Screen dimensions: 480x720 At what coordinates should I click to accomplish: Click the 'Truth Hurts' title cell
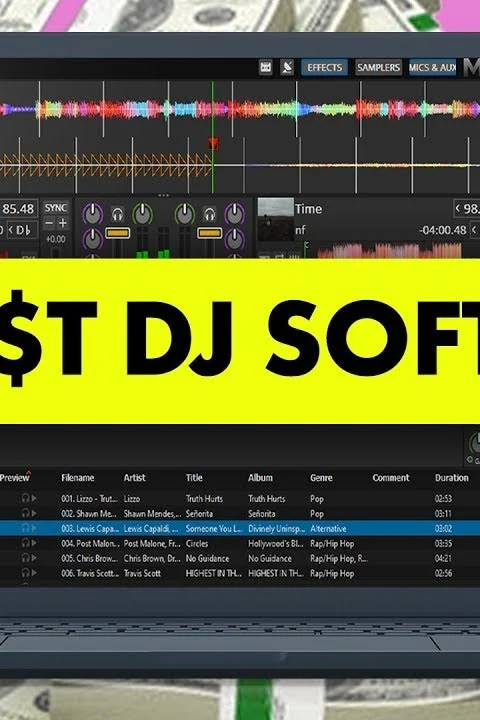click(204, 498)
